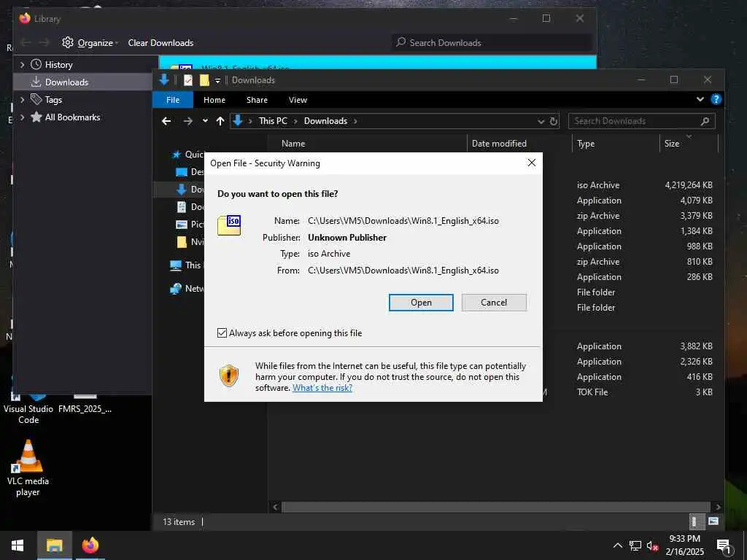Open the File tab in Explorer
Viewport: 747px width, 560px height.
coord(173,100)
